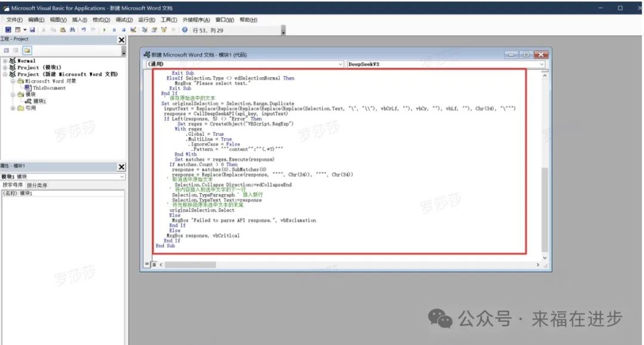Open Object Browser via toolbar icon
Image resolution: width=644 pixels, height=345 pixels.
(164, 30)
